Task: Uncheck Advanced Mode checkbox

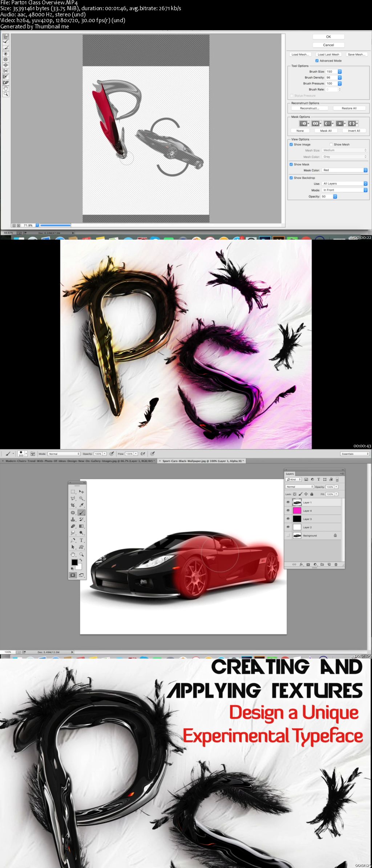Action: [x=317, y=61]
